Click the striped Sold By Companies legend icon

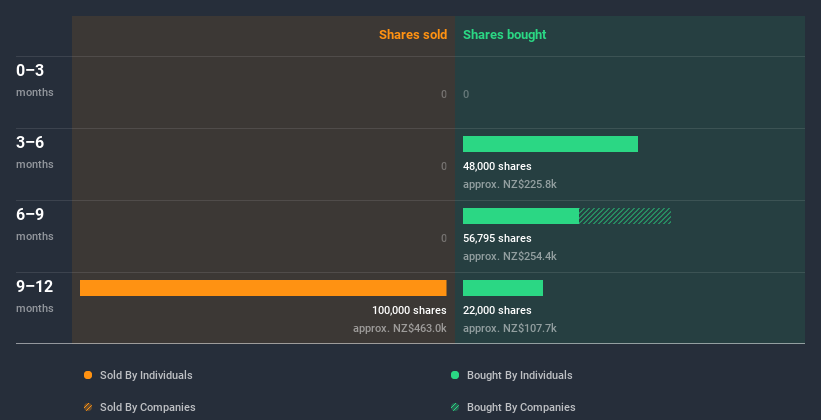[88, 407]
